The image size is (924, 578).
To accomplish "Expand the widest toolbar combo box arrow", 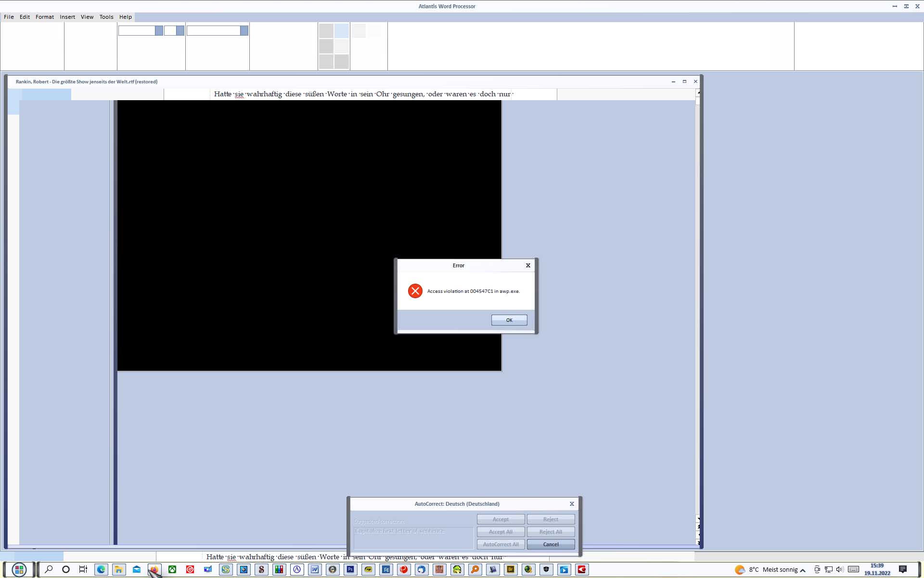I will (x=244, y=31).
